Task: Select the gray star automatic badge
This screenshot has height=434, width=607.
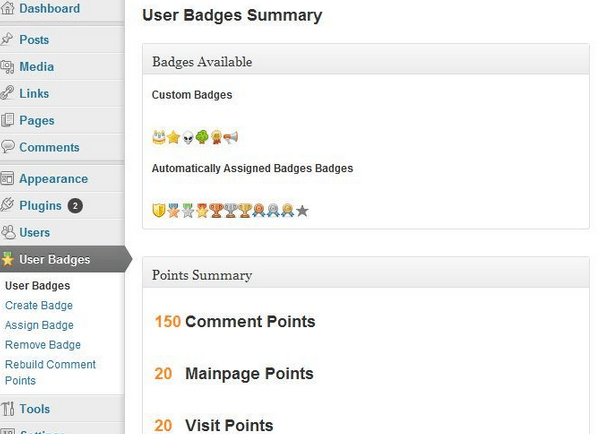Action: coord(302,211)
